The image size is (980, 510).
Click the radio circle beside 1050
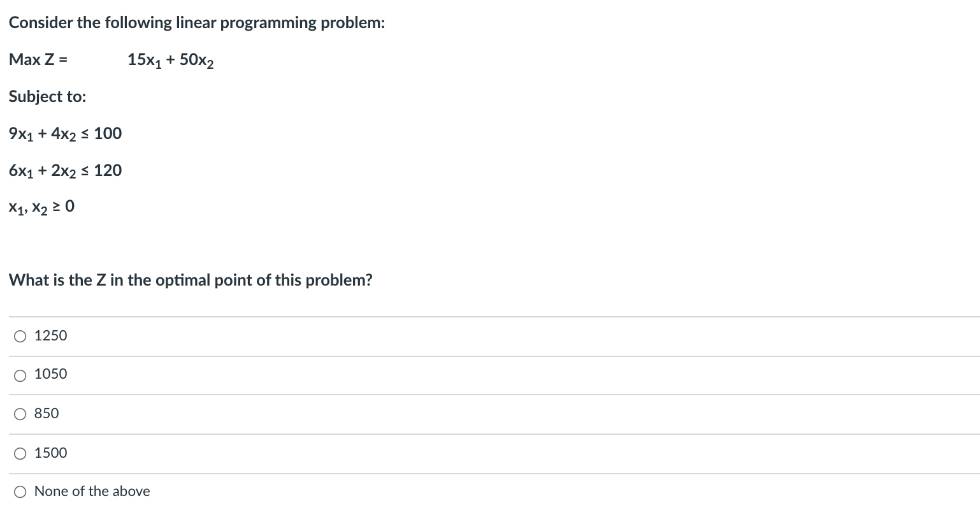tap(20, 375)
